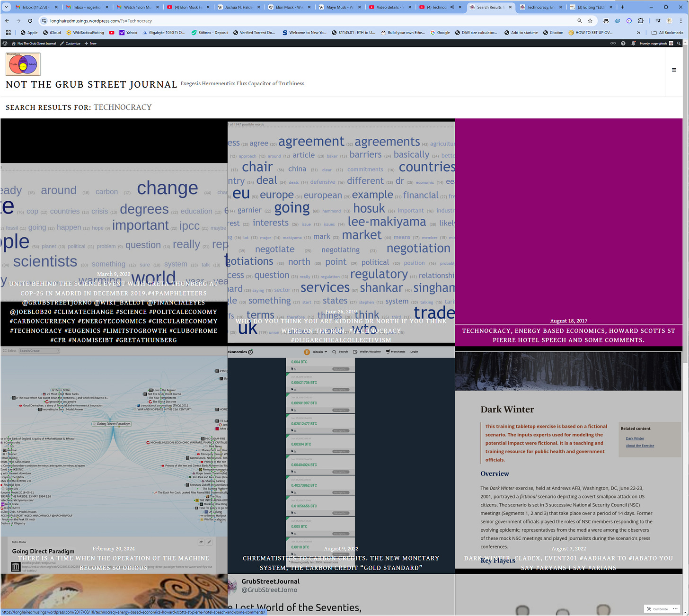Expand the hamburger site menu
This screenshot has height=616, width=689.
click(x=674, y=70)
